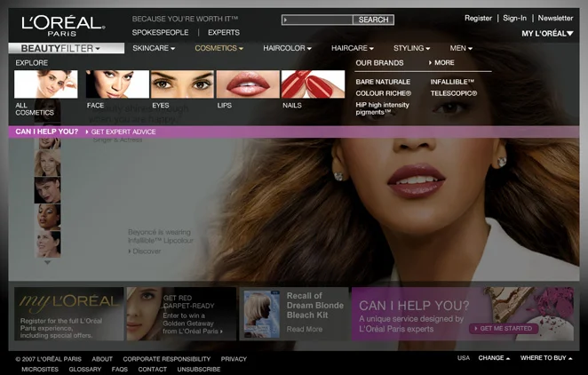Viewport: 588px width, 375px height.
Task: Select the spokesperson thumbnail with eyes closed
Action: click(x=47, y=217)
